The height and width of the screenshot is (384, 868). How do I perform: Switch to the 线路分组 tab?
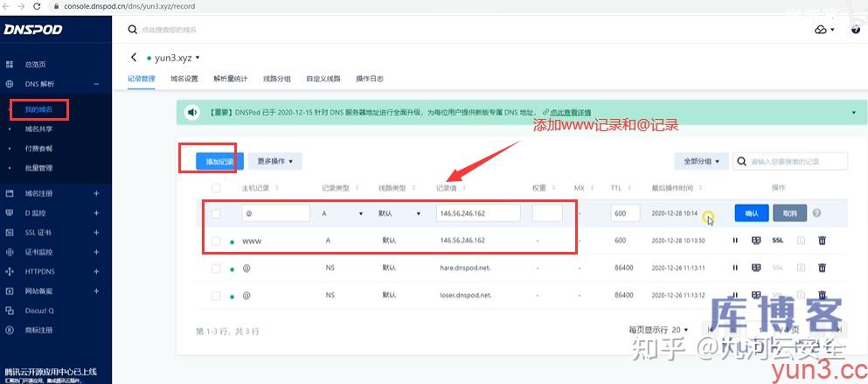point(277,79)
